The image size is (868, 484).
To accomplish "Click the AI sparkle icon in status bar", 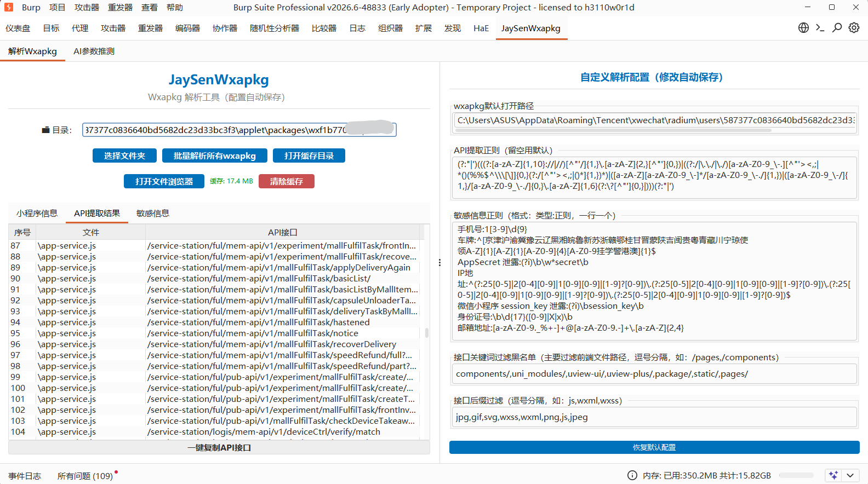I will 833,475.
